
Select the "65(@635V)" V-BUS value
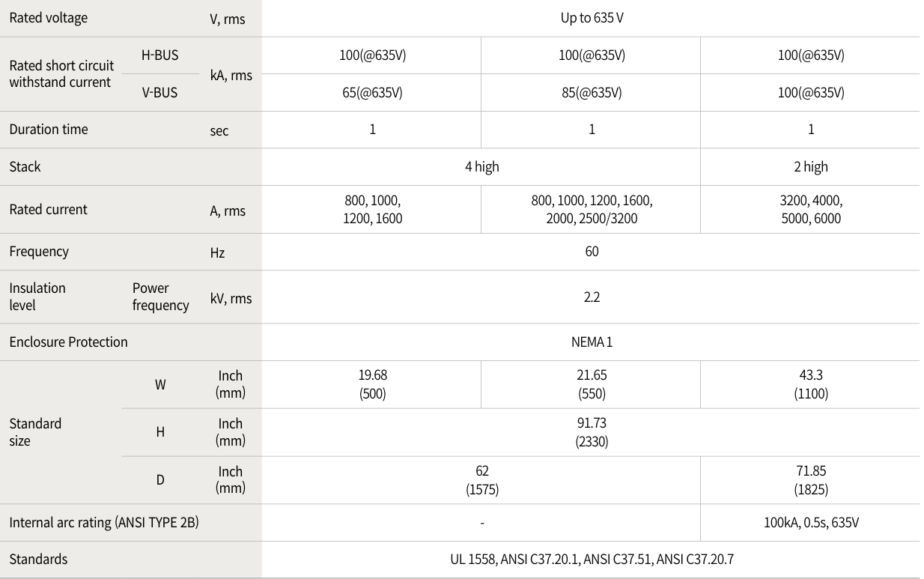click(372, 93)
